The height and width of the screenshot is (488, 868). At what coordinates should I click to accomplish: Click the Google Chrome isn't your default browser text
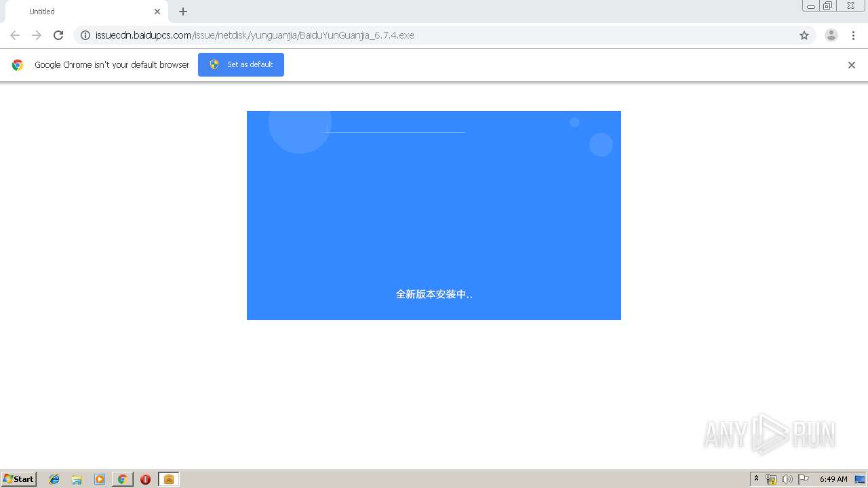pyautogui.click(x=112, y=65)
